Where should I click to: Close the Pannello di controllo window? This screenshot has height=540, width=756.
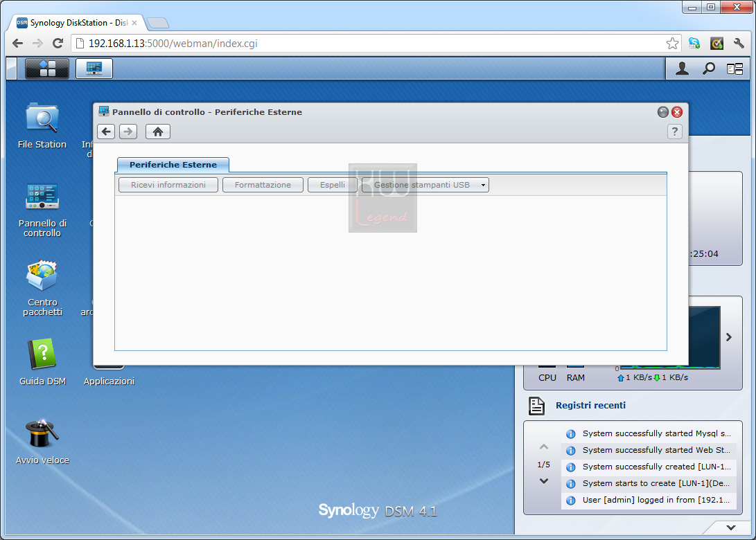[677, 112]
